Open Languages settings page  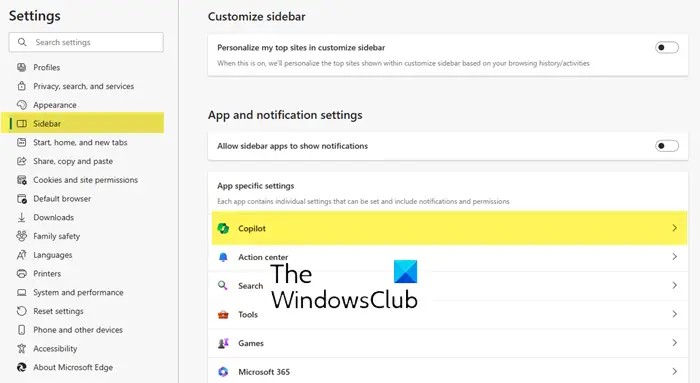coord(53,255)
